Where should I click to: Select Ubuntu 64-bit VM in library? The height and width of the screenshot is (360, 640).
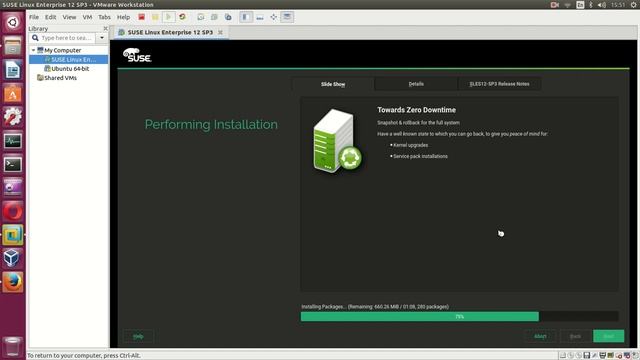[67, 69]
